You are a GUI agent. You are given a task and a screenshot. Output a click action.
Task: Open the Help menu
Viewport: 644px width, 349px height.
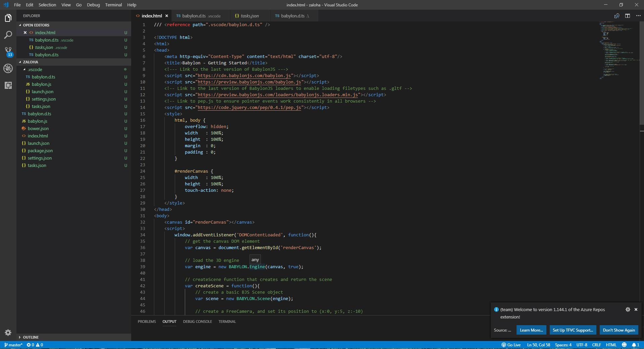pyautogui.click(x=132, y=5)
